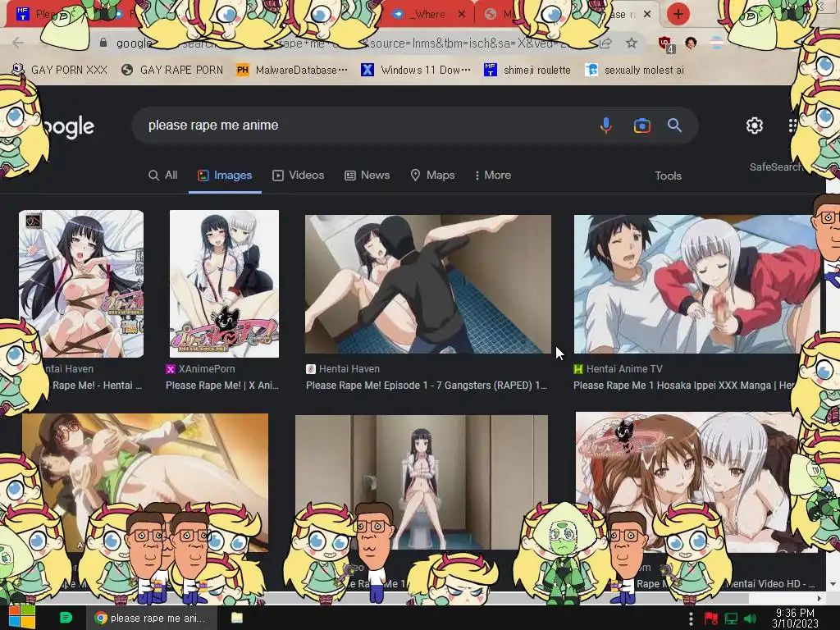Switch to the Videos results tab
Image resolution: width=840 pixels, height=630 pixels.
(x=299, y=176)
